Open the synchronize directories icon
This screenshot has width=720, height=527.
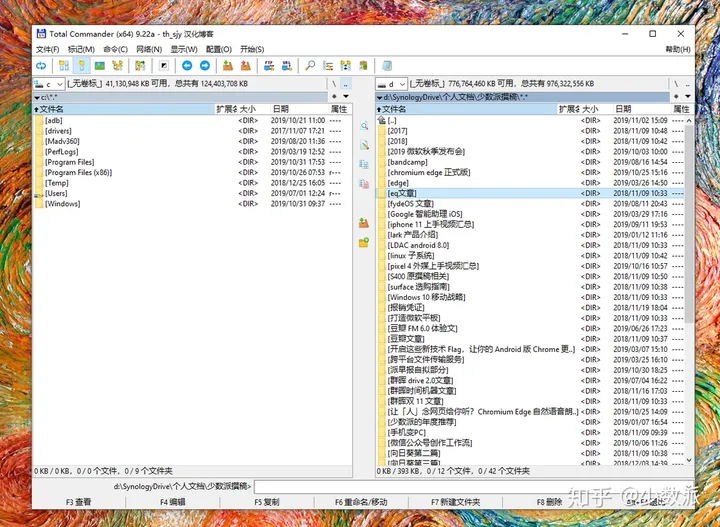345,66
